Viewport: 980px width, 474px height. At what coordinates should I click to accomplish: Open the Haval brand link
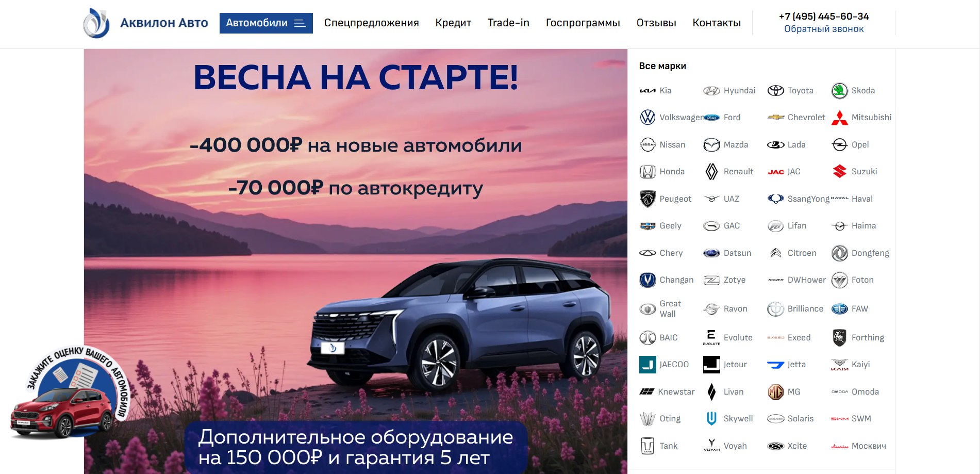(x=852, y=199)
